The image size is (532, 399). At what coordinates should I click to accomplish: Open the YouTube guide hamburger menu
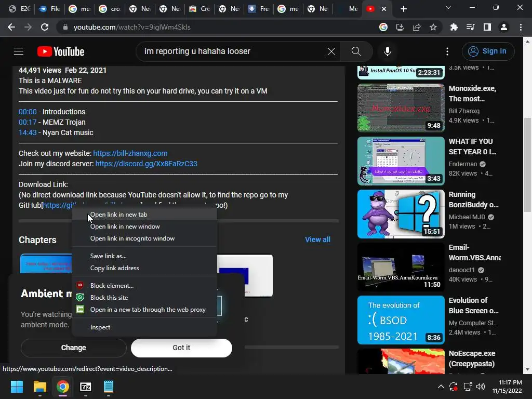pos(19,51)
